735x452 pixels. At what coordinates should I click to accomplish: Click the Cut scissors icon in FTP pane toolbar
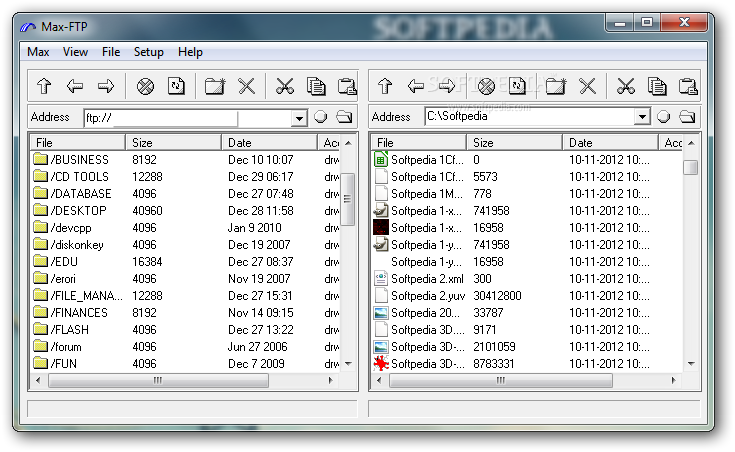285,86
